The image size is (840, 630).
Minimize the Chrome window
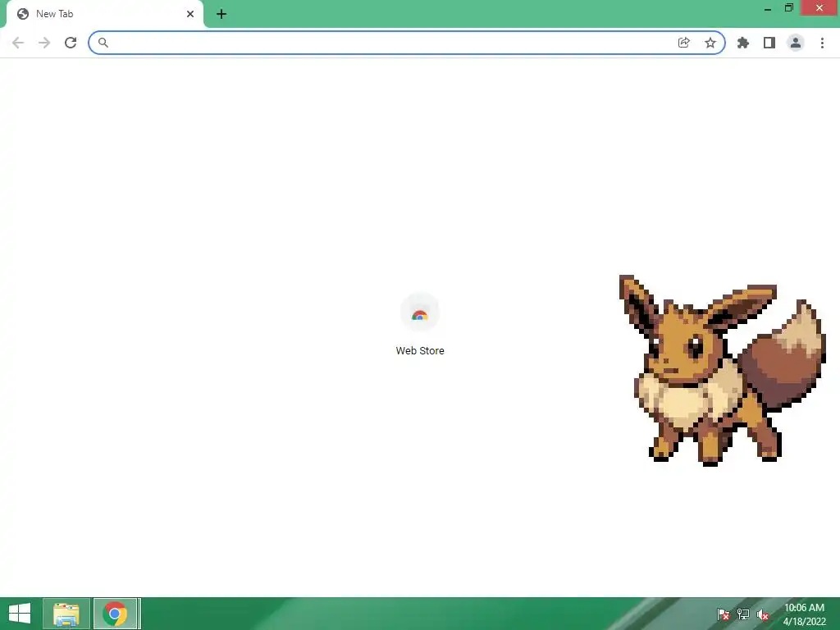click(x=768, y=8)
